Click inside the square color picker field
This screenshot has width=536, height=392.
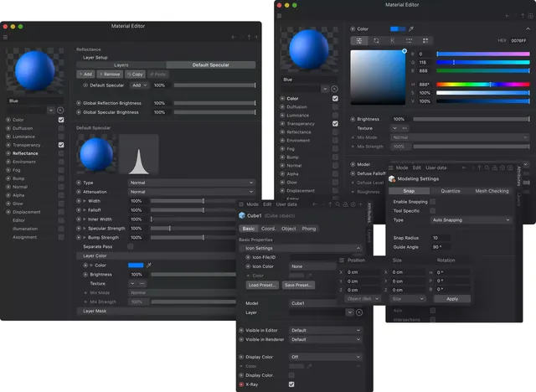coord(378,78)
